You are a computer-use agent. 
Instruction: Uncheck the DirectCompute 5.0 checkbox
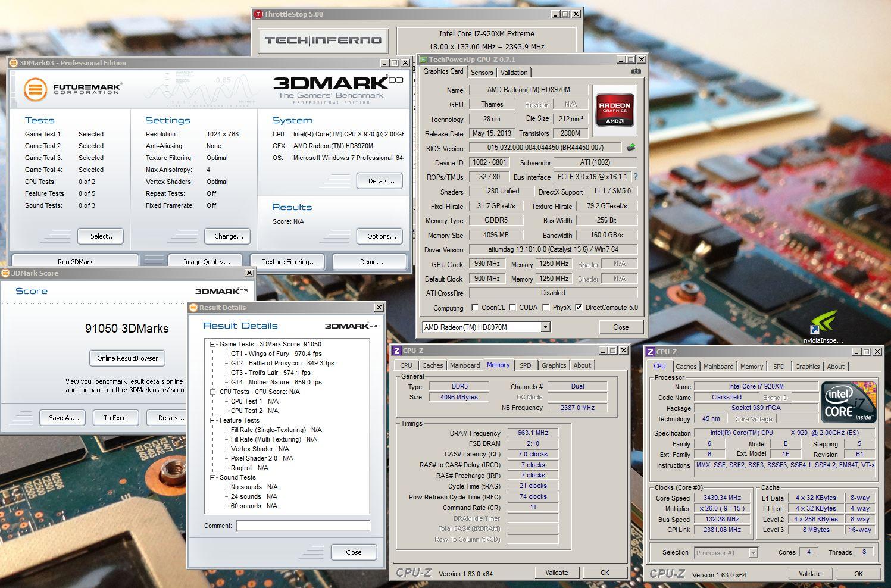[x=579, y=308]
